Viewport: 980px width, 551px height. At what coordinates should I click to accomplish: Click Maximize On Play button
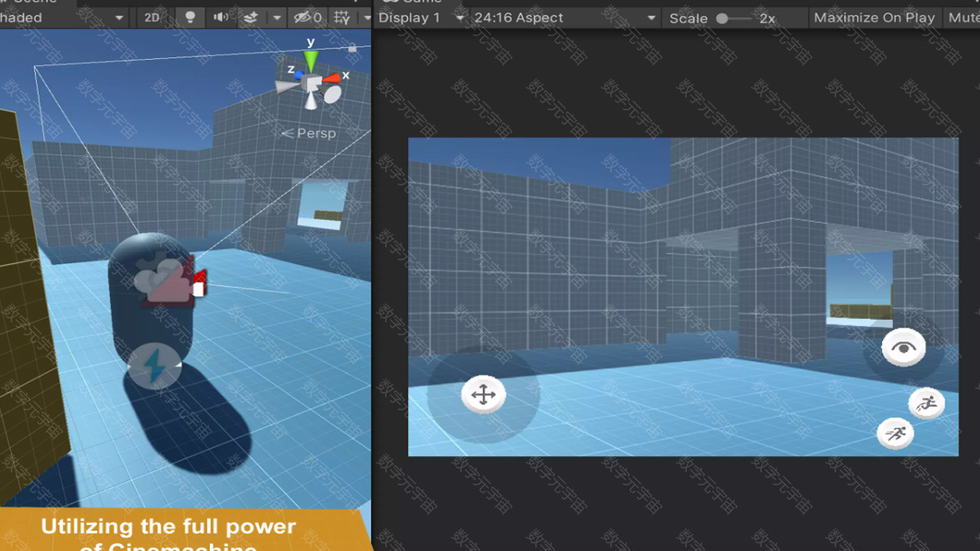point(874,18)
